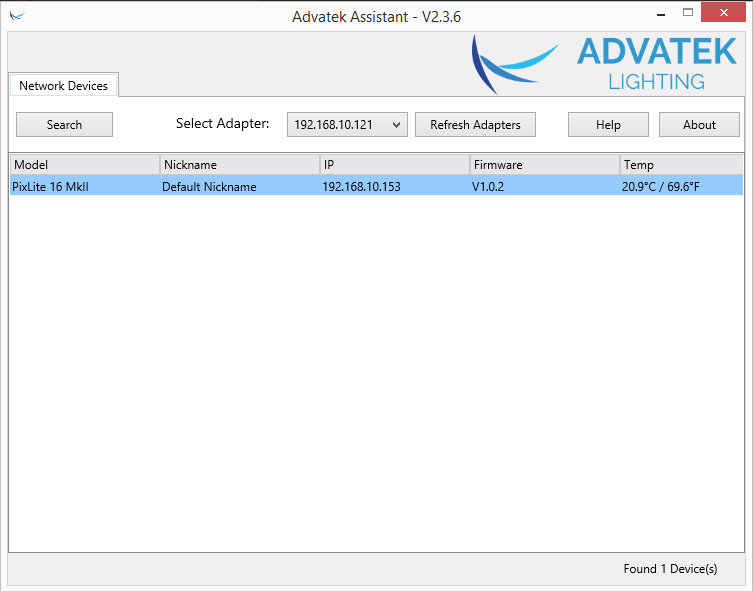Click Refresh Adapters button
This screenshot has width=753, height=591.
(x=475, y=125)
